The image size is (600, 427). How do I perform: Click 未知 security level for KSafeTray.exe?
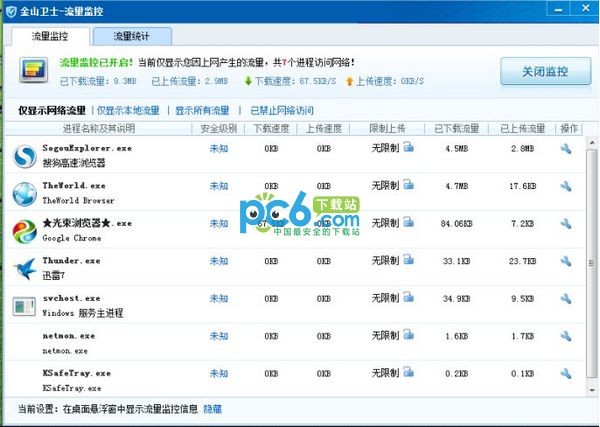(x=219, y=373)
